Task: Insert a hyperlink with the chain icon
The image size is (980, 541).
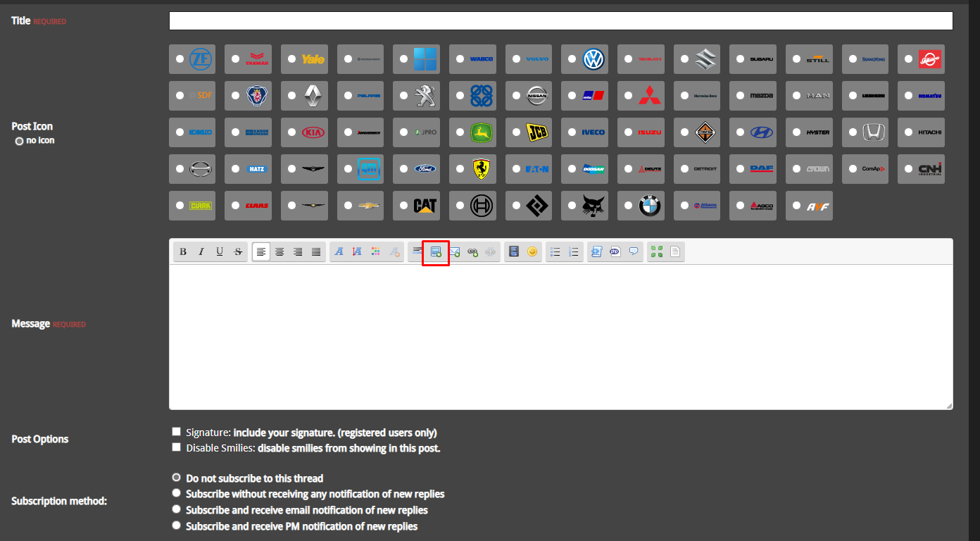Action: click(x=472, y=251)
